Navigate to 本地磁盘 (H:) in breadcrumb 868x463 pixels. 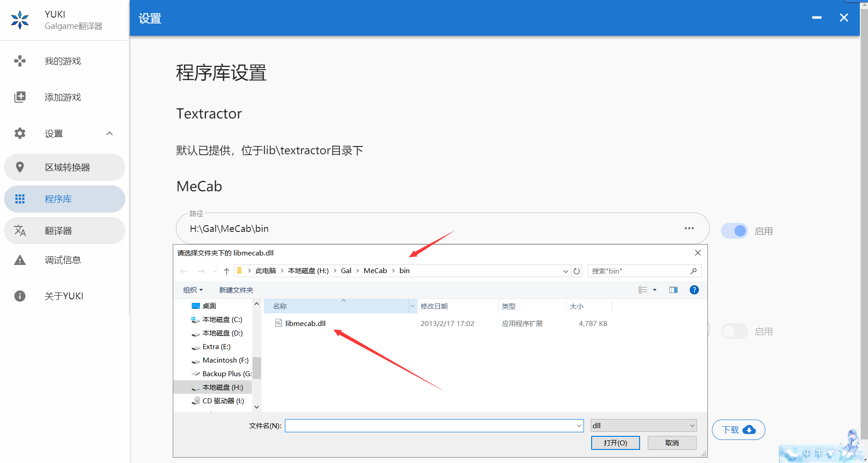point(308,270)
